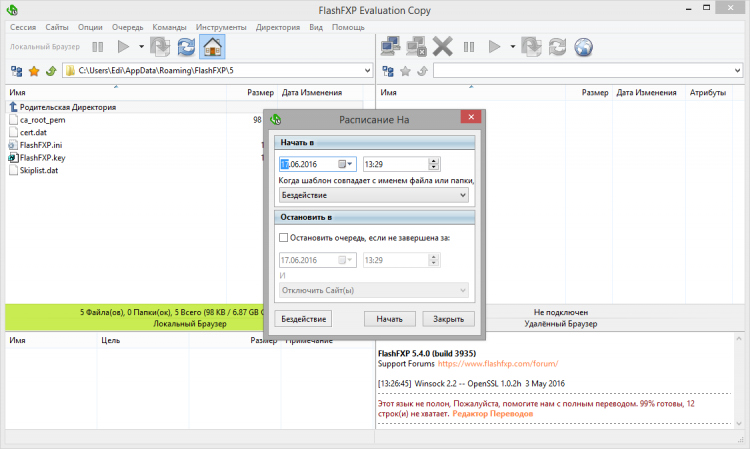750x449 pixels.
Task: Decrease start time with down arrow
Action: pos(433,167)
